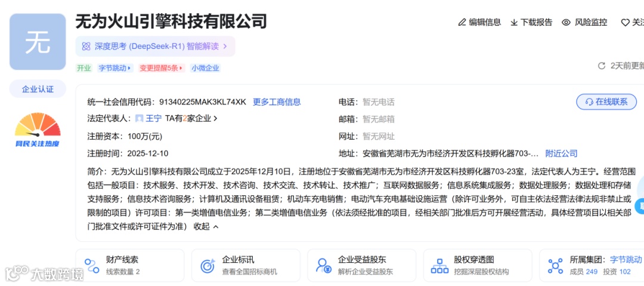Expand the 字节跳动 tag dropdown
Screen dimensions: 644x286
click(116, 68)
